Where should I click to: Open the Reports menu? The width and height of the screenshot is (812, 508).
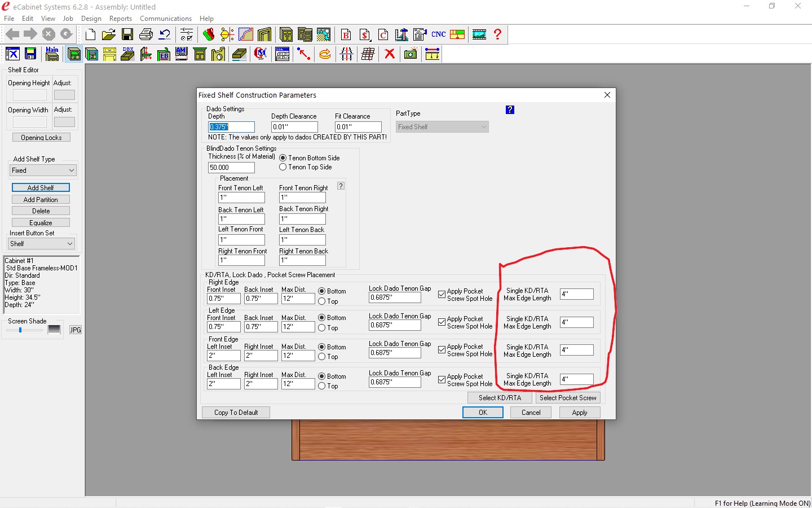pyautogui.click(x=120, y=19)
